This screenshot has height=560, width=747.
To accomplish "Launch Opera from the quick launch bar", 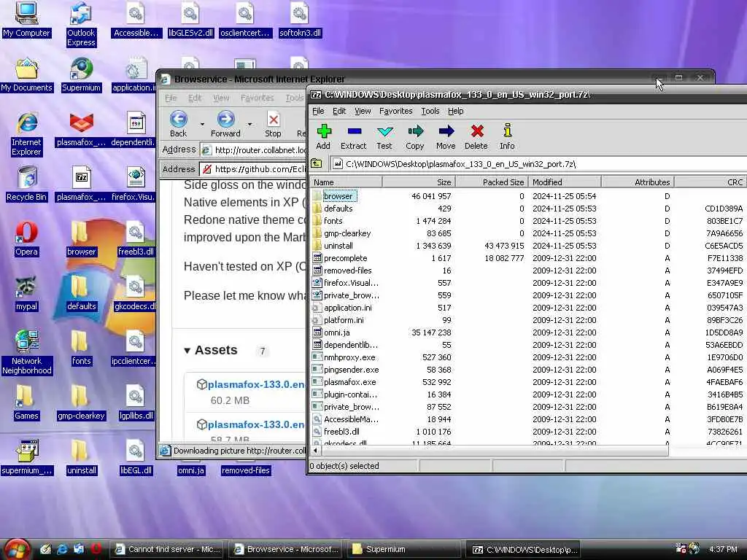I will 96,549.
